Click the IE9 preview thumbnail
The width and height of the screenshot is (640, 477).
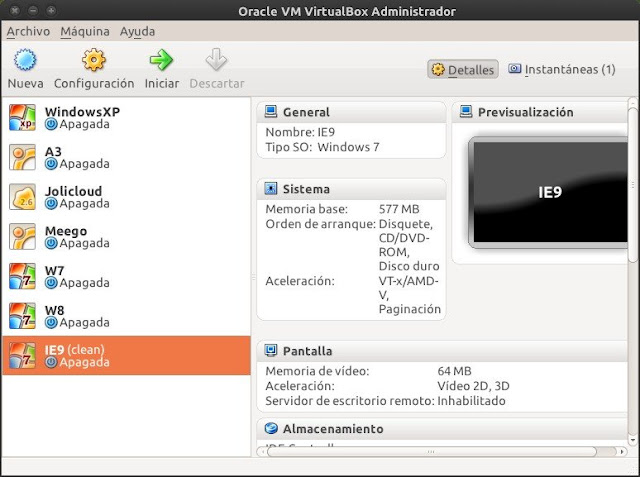(x=548, y=193)
